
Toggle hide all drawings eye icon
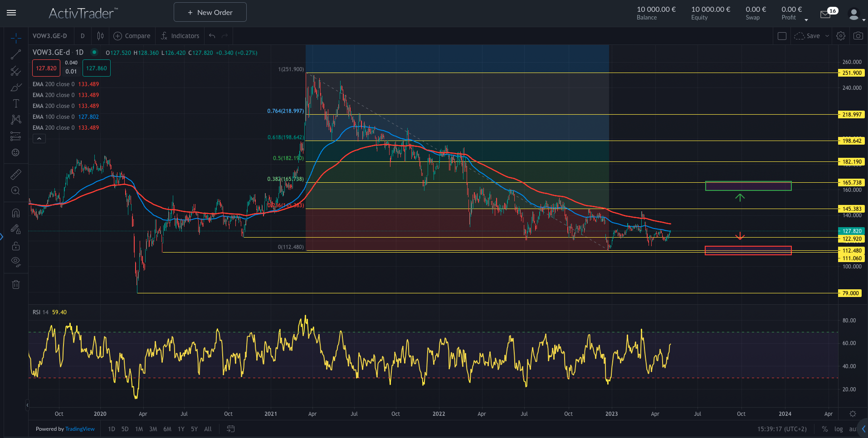click(x=16, y=261)
